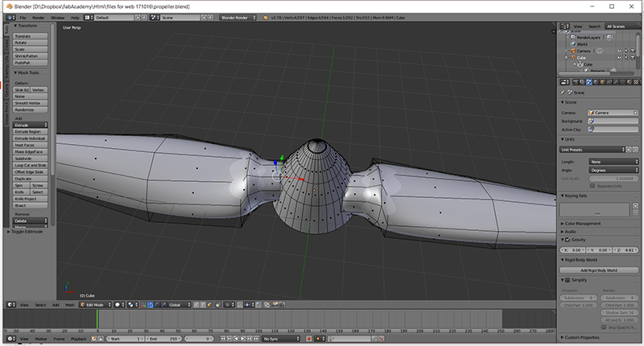Click the Add Rigid Body World button

click(x=598, y=270)
